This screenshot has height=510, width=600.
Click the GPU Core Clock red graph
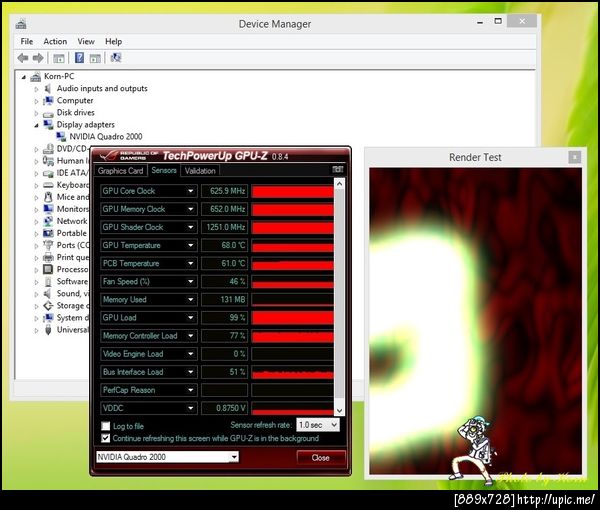(292, 191)
